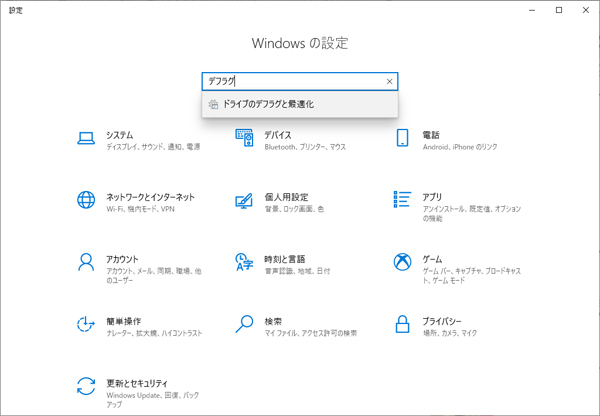The image size is (600, 416).
Task: Open the 簡単操作 settings category title
Action: [124, 321]
